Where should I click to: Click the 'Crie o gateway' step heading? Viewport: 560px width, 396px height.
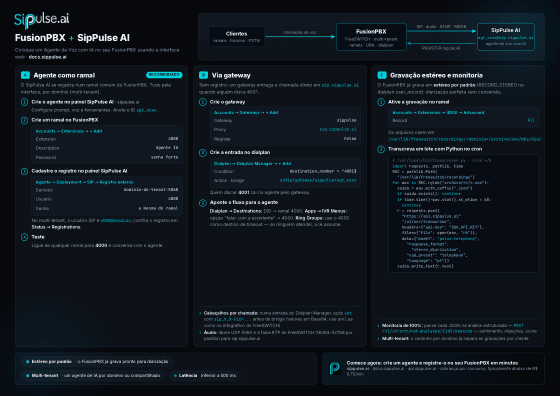click(228, 102)
